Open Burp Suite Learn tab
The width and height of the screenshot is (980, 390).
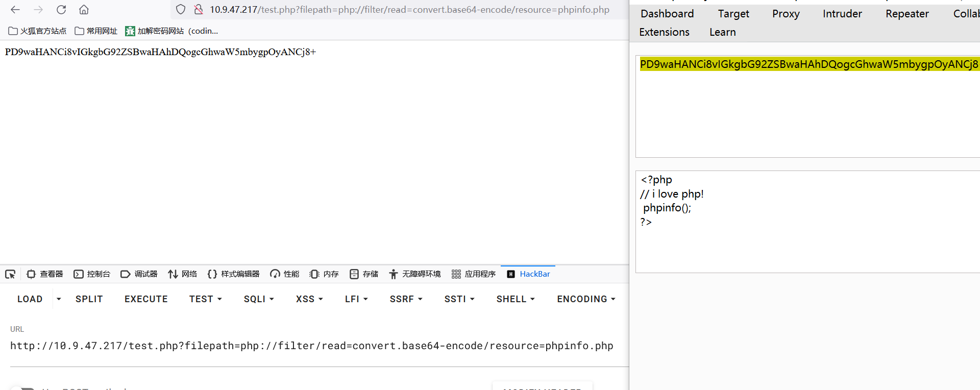723,32
